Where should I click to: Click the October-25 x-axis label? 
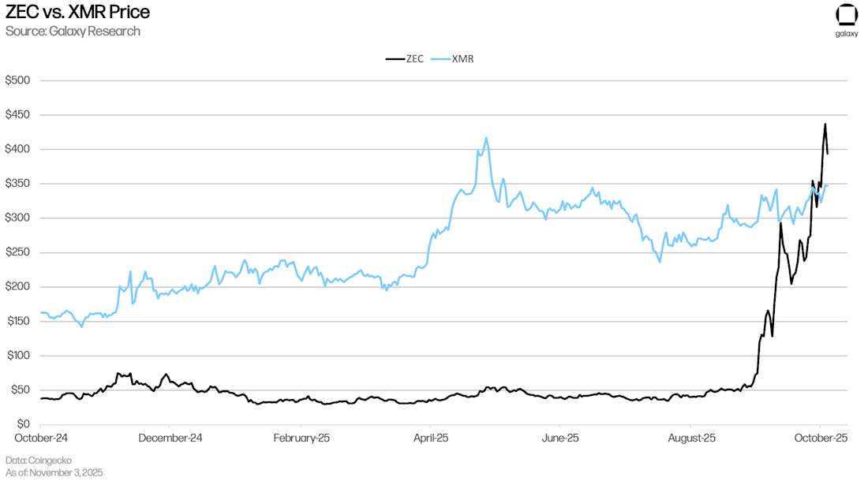pos(821,437)
